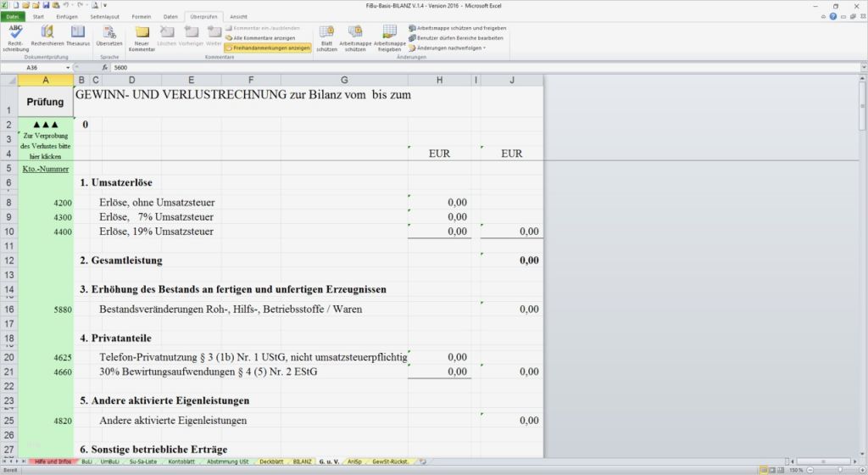Click the Kto.-Nummer link
Screen dimensions: 868x475
(x=46, y=169)
